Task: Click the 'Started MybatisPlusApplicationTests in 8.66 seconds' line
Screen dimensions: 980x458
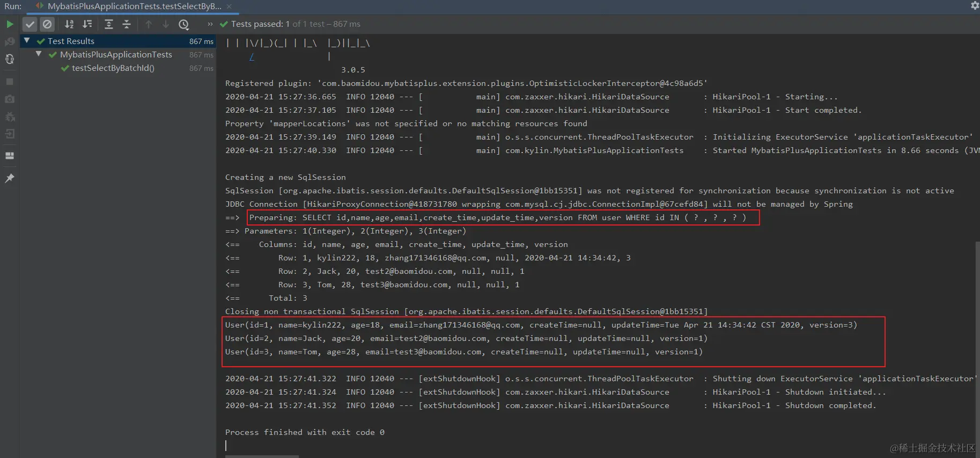Action: (602, 150)
